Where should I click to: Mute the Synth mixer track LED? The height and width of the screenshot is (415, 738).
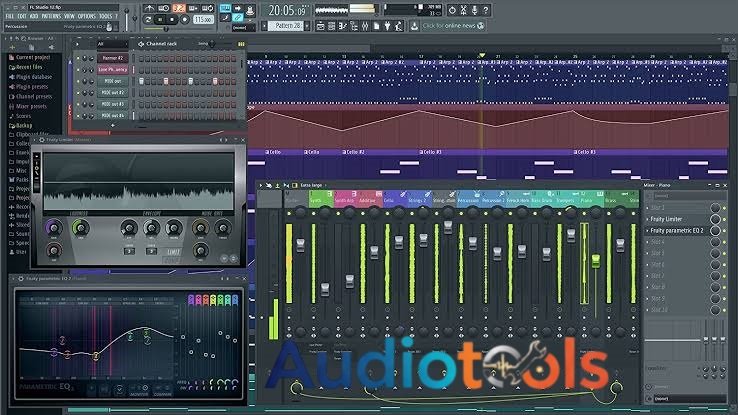[x=314, y=214]
